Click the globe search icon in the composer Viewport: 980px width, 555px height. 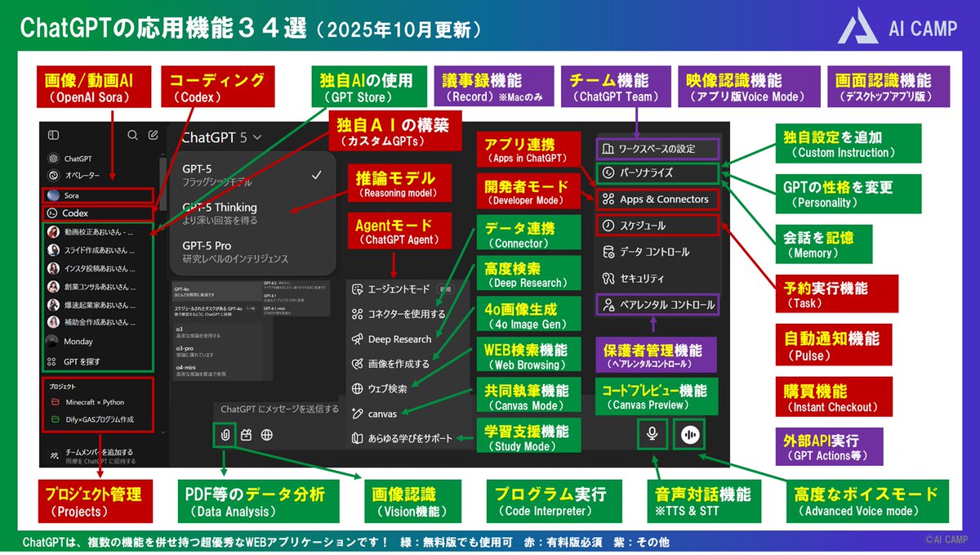pos(265,435)
